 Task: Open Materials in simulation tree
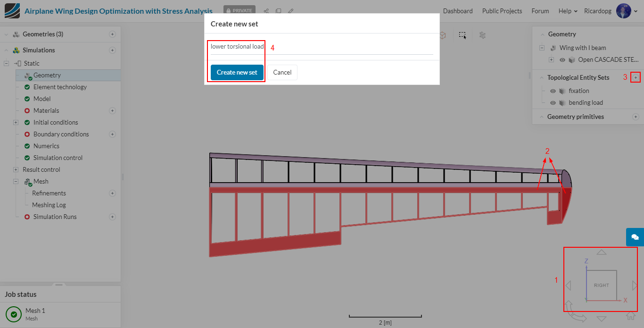click(x=46, y=110)
